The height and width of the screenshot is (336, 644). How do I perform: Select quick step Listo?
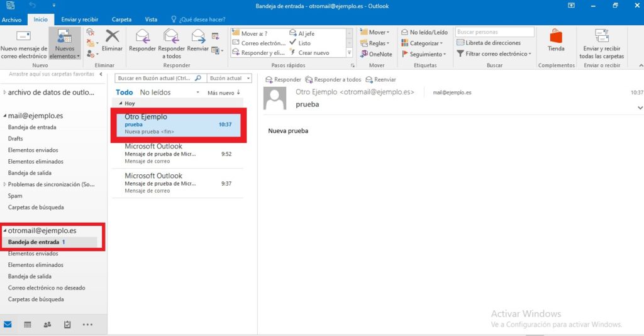[300, 43]
